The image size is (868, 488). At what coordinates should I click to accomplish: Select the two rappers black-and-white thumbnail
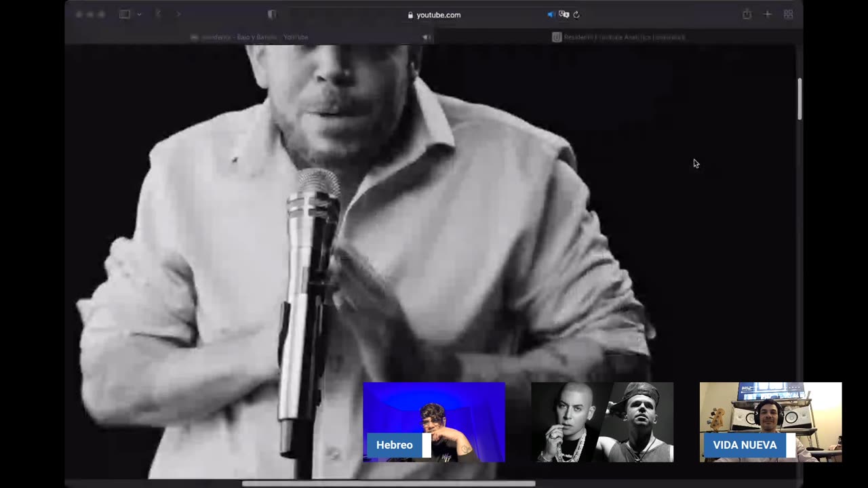[602, 422]
